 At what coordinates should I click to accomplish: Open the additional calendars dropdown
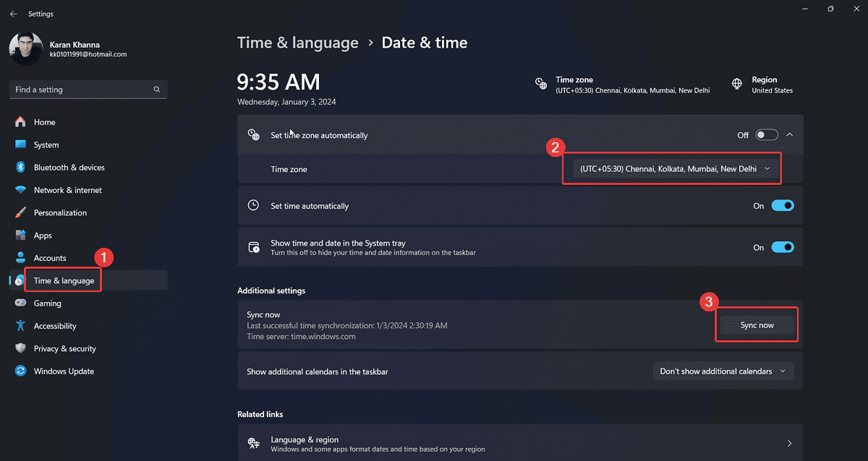[x=723, y=371]
